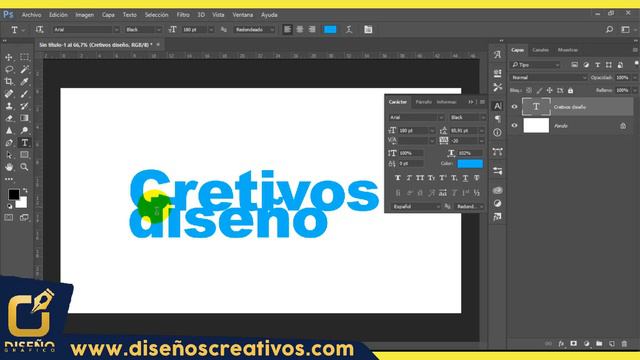Select the Gradient tool
This screenshot has height=360, width=640.
pyautogui.click(x=24, y=118)
